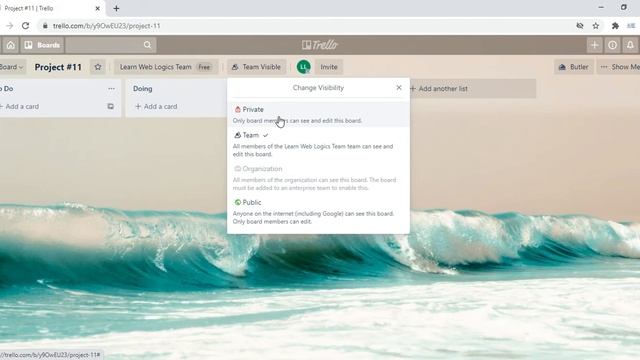Viewport: 640px width, 360px height.
Task: Open the information icon in header
Action: point(612,45)
